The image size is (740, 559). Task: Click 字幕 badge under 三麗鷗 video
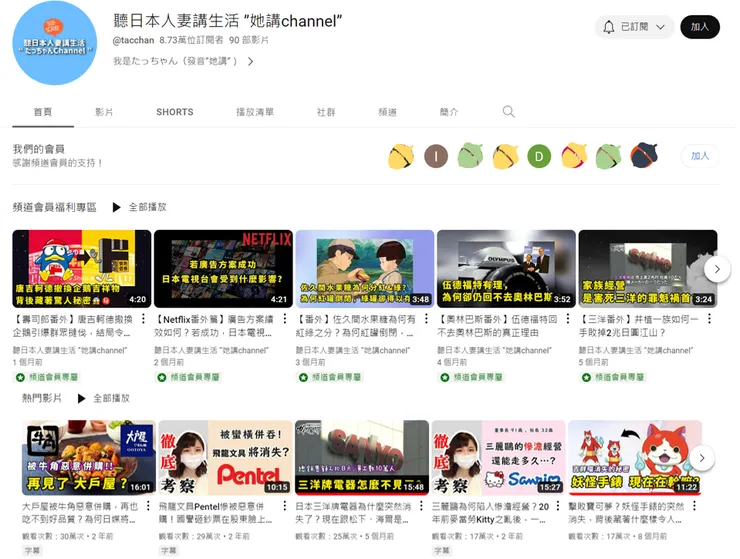coord(442,551)
